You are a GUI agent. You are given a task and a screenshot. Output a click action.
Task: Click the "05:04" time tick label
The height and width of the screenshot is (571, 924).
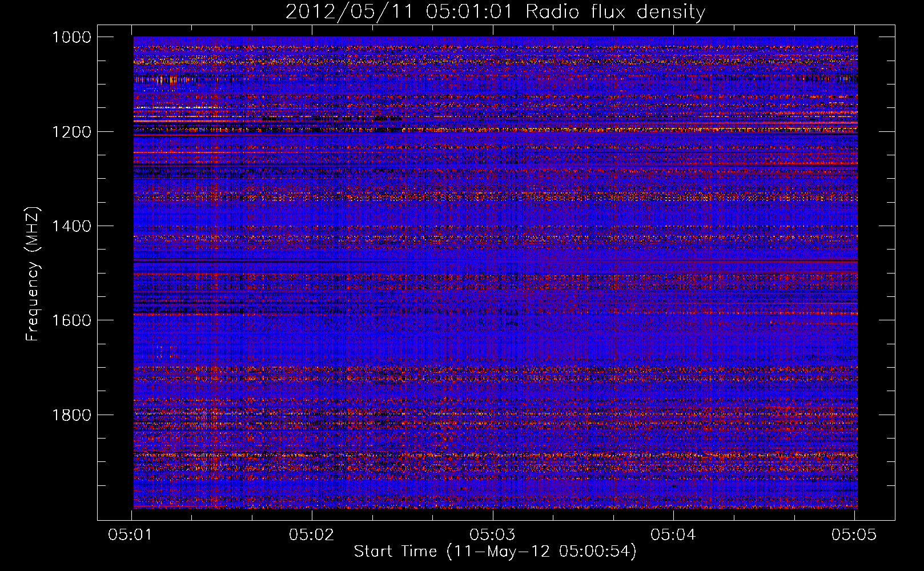click(673, 534)
